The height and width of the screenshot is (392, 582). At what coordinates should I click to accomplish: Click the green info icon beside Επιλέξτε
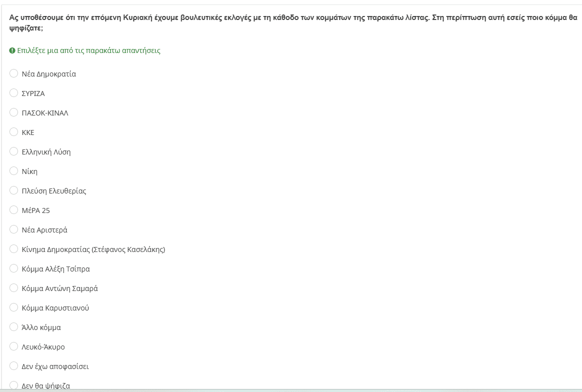pyautogui.click(x=12, y=51)
